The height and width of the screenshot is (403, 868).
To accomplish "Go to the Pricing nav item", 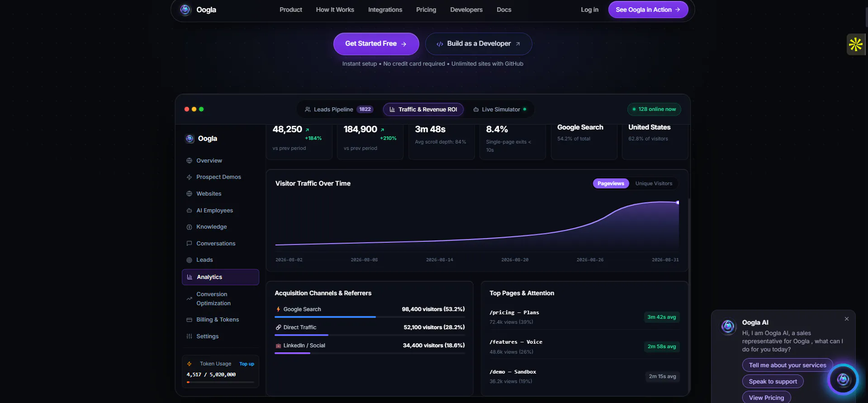I will pos(426,10).
